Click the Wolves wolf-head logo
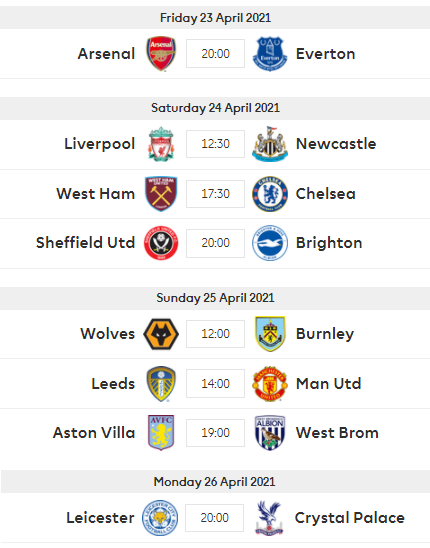The height and width of the screenshot is (548, 430). [x=161, y=334]
